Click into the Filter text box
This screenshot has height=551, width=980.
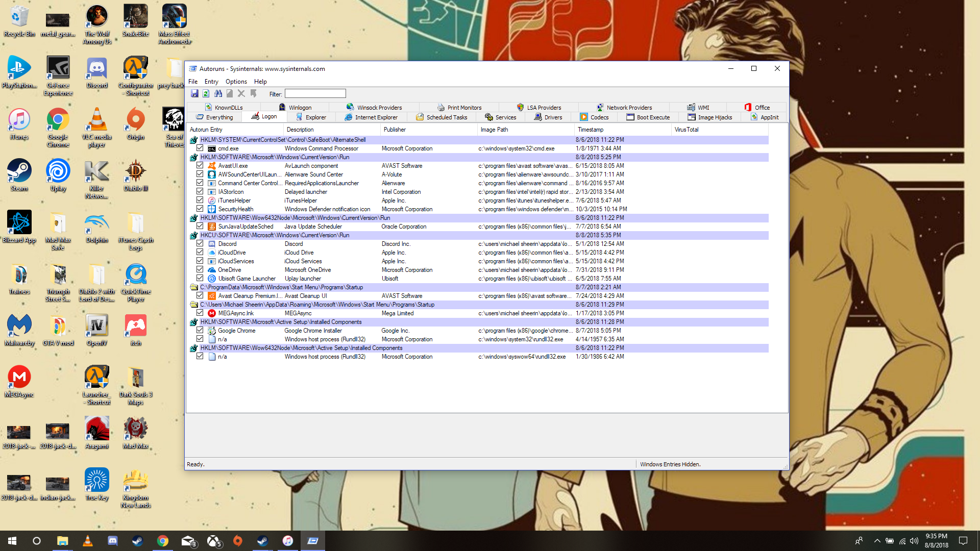(x=315, y=94)
